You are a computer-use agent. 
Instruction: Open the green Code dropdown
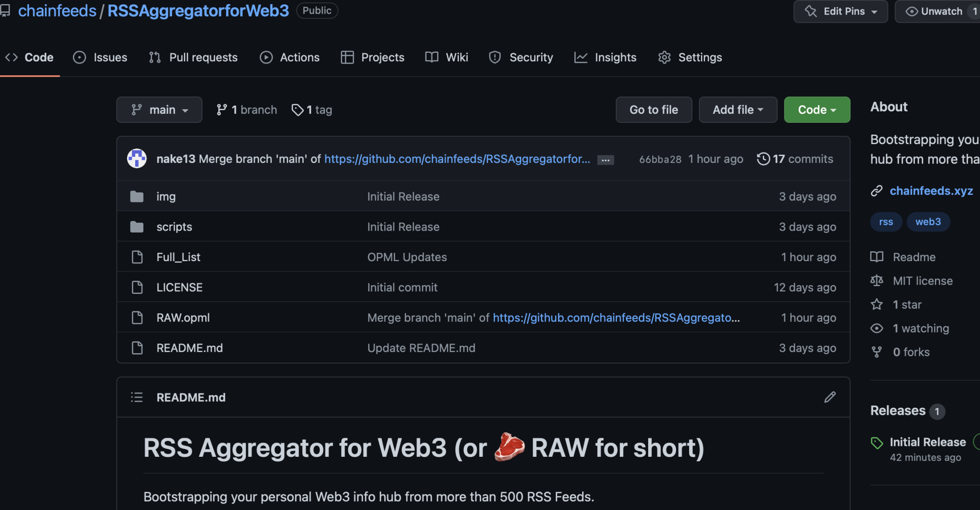[x=817, y=110]
